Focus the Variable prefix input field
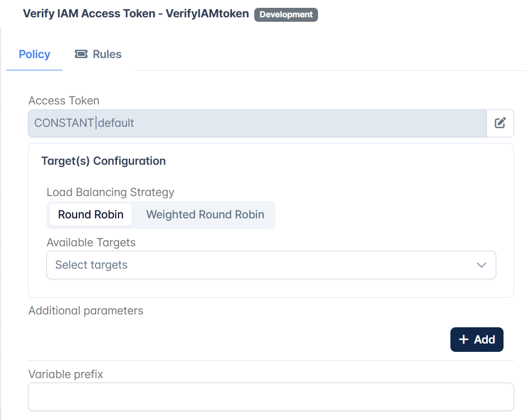Viewport: 527px width, 420px height. (271, 397)
